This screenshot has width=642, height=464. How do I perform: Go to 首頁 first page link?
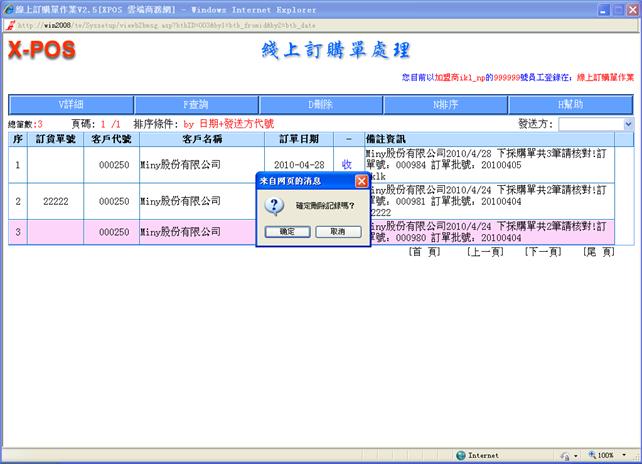(424, 252)
